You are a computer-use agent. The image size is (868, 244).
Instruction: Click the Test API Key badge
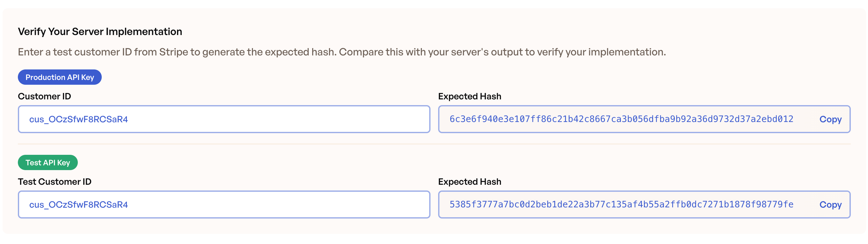pos(48,162)
